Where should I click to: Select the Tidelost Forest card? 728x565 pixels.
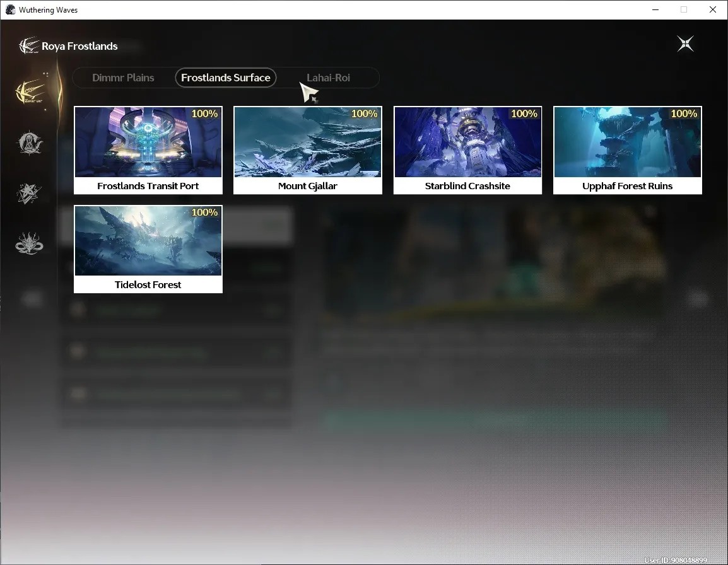point(148,249)
